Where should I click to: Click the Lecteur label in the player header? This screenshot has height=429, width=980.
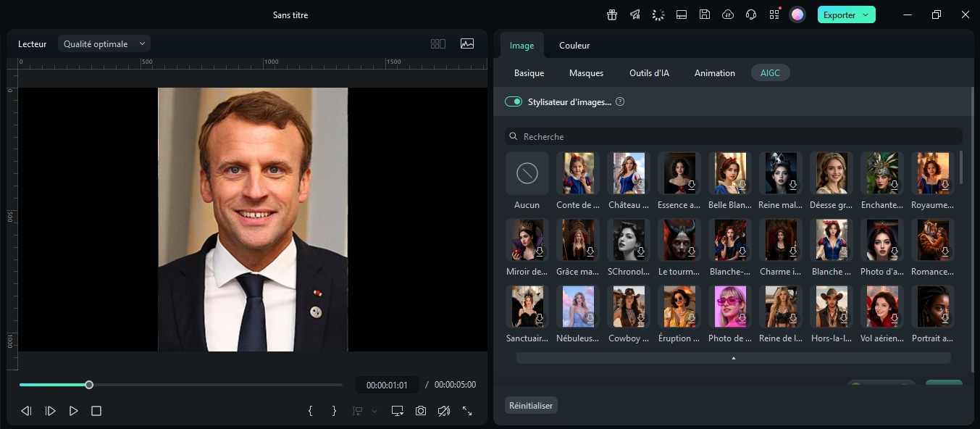pos(33,44)
